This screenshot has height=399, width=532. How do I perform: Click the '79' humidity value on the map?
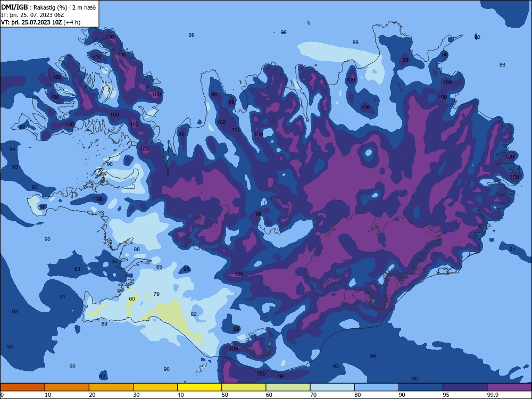tap(156, 294)
